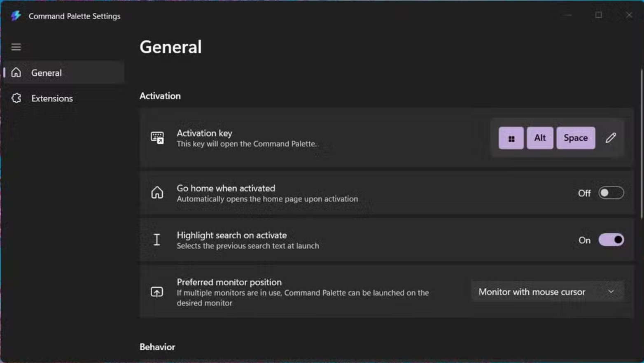Close the Command Palette Settings window
This screenshot has width=644, height=363.
[629, 15]
